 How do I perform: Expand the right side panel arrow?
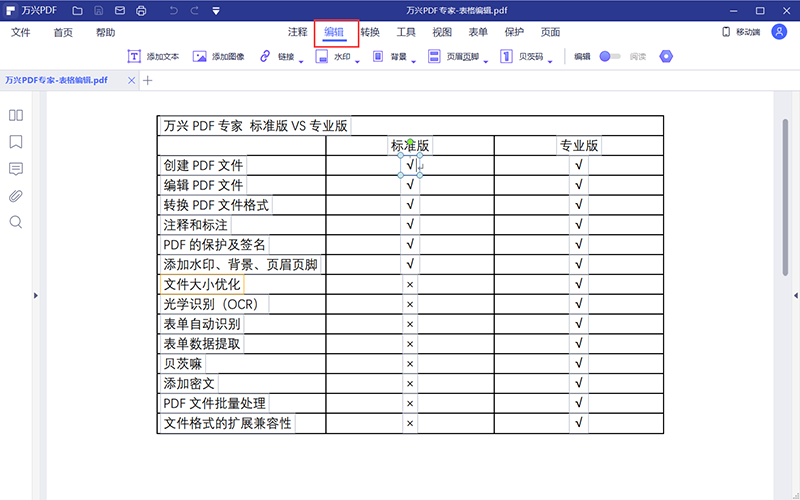(795, 295)
